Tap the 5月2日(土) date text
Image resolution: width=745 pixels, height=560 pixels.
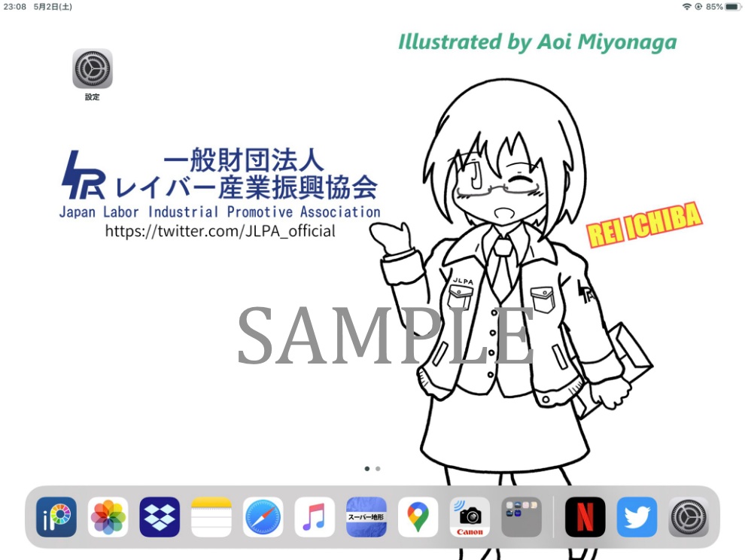[53, 7]
